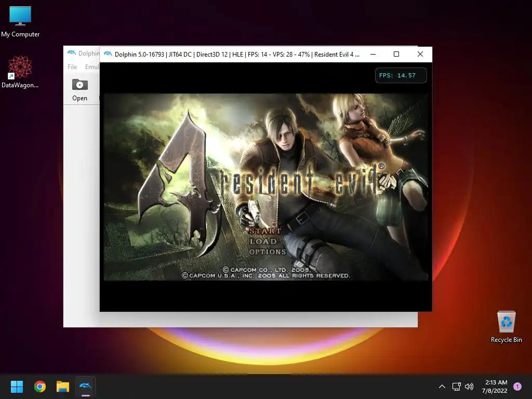Click the Open disc icon in Dolphin toolbar
This screenshot has width=532, height=399.
[79, 85]
